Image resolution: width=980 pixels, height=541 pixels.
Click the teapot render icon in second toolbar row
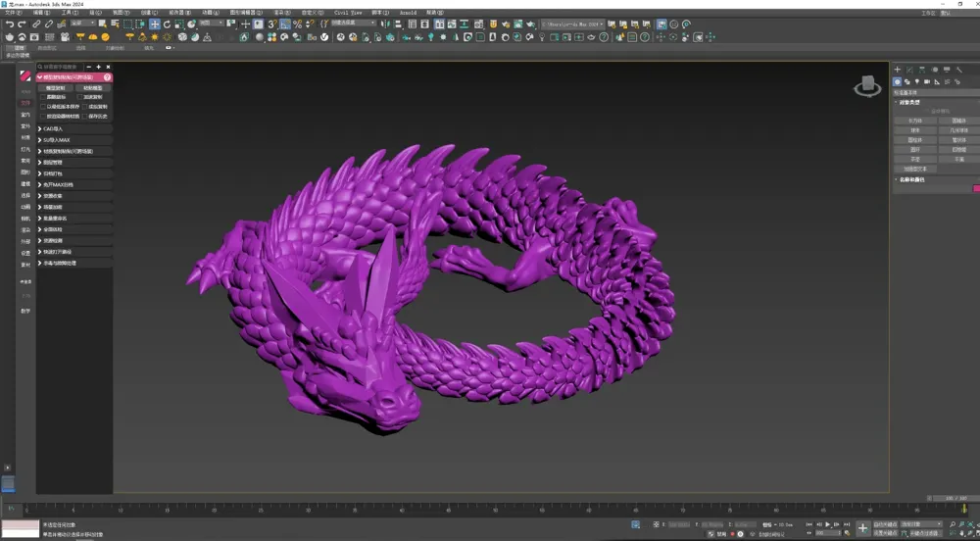[x=10, y=37]
